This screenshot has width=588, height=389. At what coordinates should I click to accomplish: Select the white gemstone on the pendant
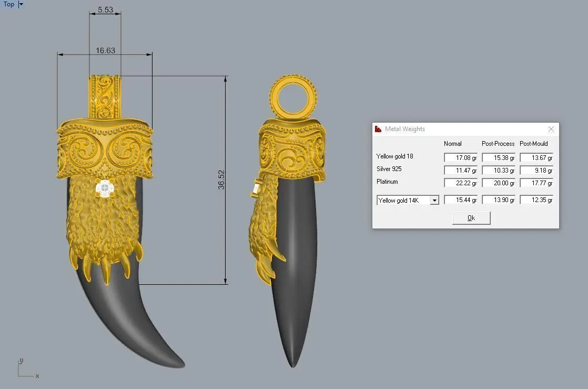pos(105,188)
